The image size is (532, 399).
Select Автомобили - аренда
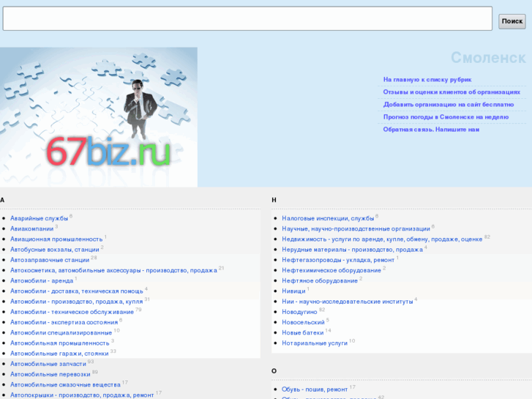pyautogui.click(x=42, y=281)
